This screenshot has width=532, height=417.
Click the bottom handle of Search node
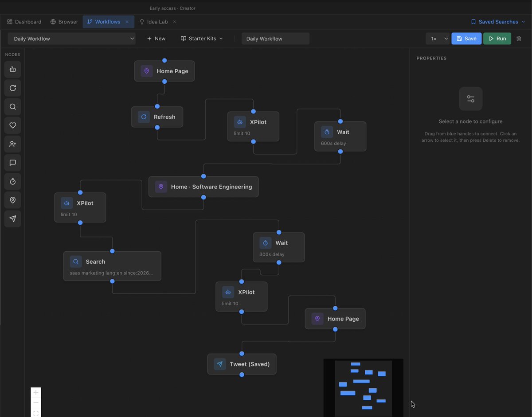tap(112, 281)
